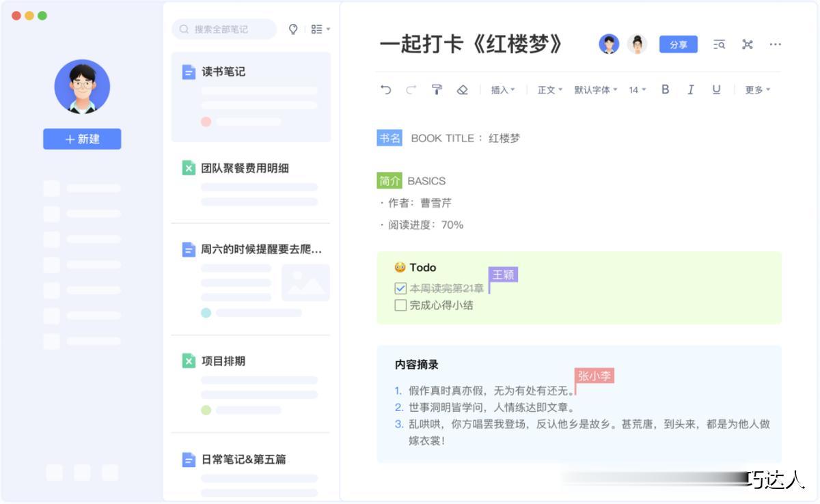Viewport: 820px width, 504px height.
Task: Open the three-dot more options menu
Action: pos(775,44)
